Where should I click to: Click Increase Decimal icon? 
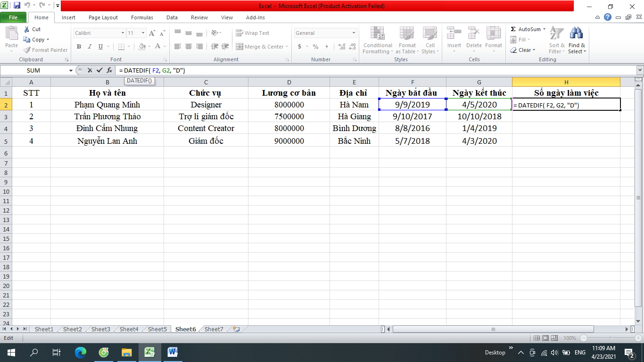341,47
